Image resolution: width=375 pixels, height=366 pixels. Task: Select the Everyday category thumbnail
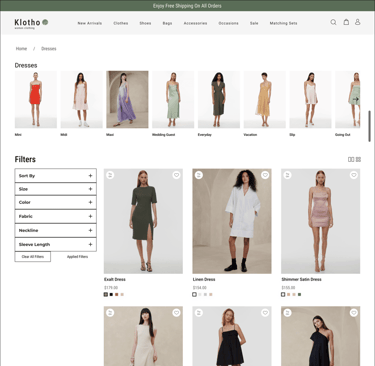(x=219, y=99)
